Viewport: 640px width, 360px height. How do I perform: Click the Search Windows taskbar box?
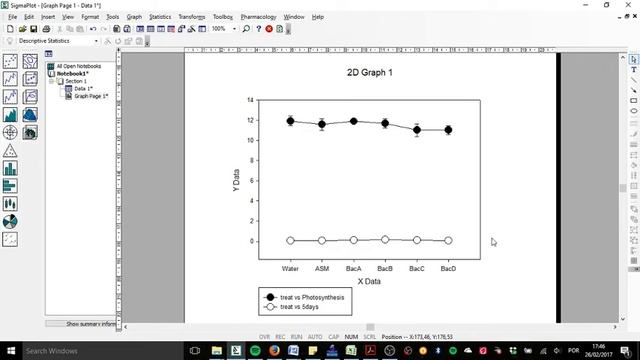point(102,351)
